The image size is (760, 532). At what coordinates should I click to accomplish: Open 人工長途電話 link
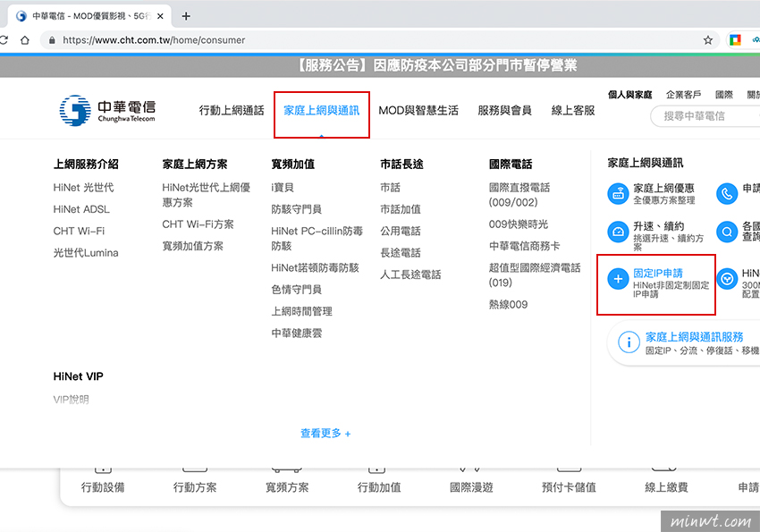[410, 274]
